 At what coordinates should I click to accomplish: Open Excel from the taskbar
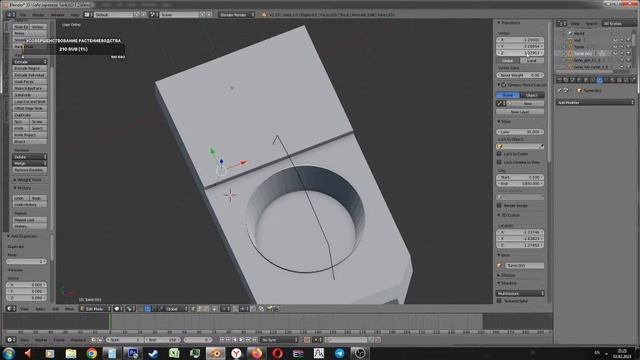pyautogui.click(x=174, y=353)
